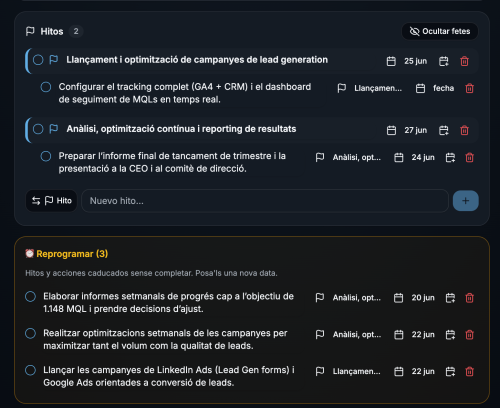This screenshot has height=408, width=500.
Task: Check off Elaborar informes setmanals action
Action: coord(30,296)
